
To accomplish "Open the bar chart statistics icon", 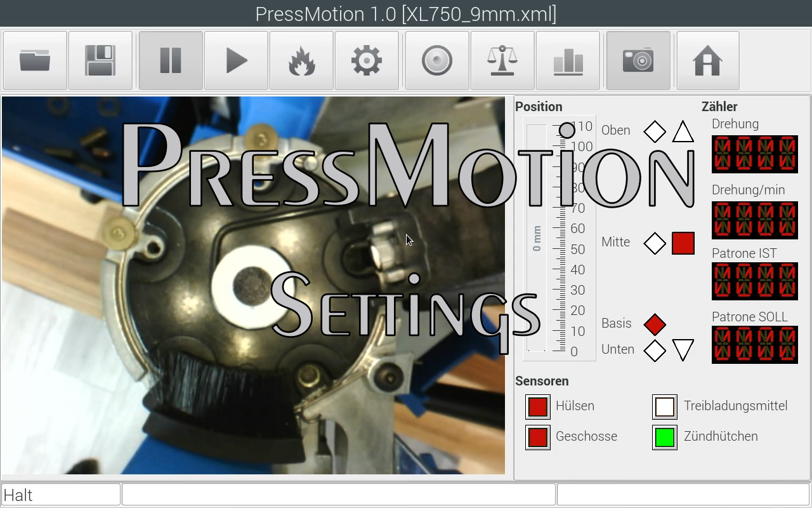I will click(x=568, y=61).
